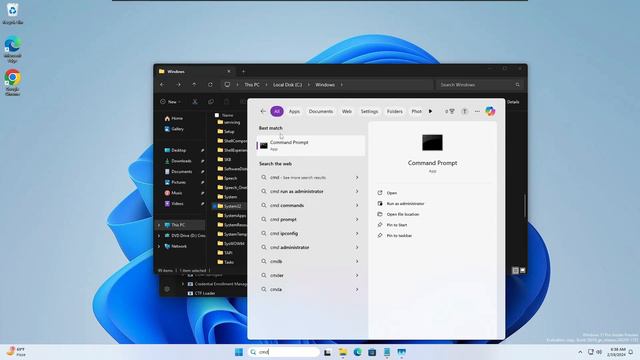This screenshot has width=640, height=360.
Task: Select the Speech folder in file list
Action: coord(227,178)
